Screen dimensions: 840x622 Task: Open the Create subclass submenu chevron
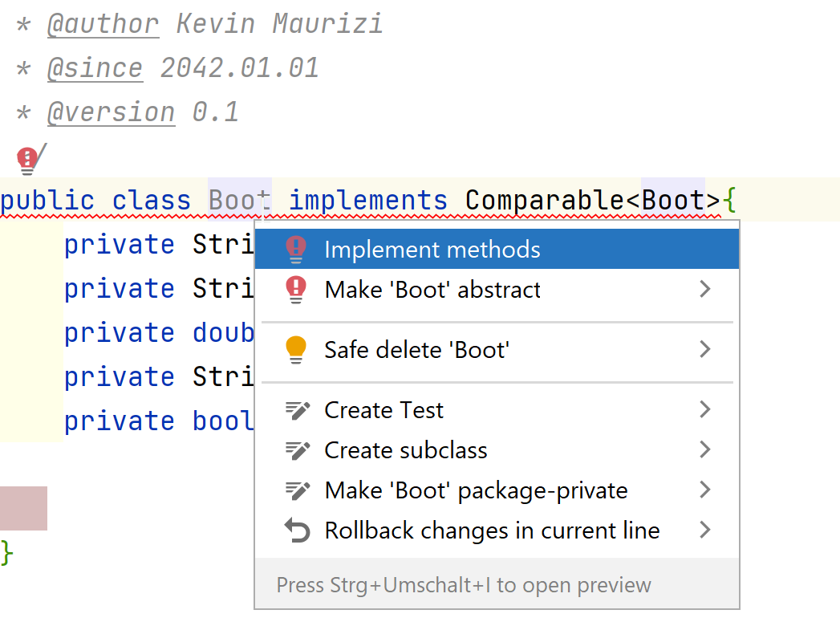pyautogui.click(x=705, y=450)
